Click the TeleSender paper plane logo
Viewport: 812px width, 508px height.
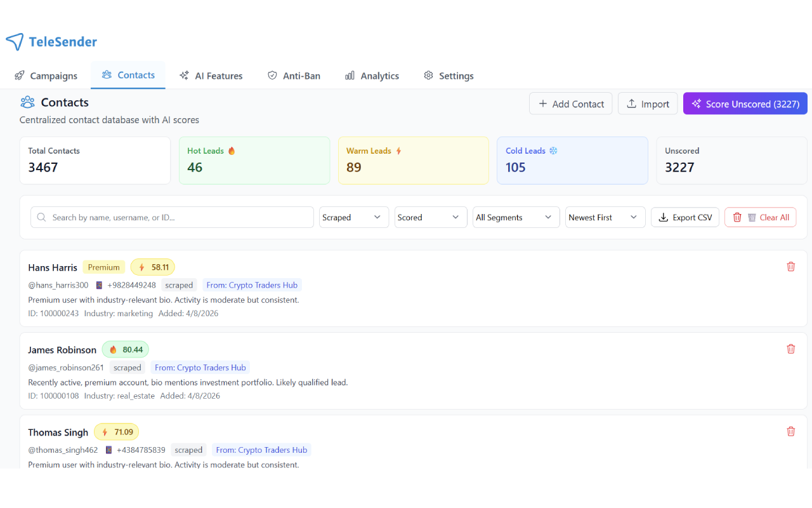pos(15,42)
